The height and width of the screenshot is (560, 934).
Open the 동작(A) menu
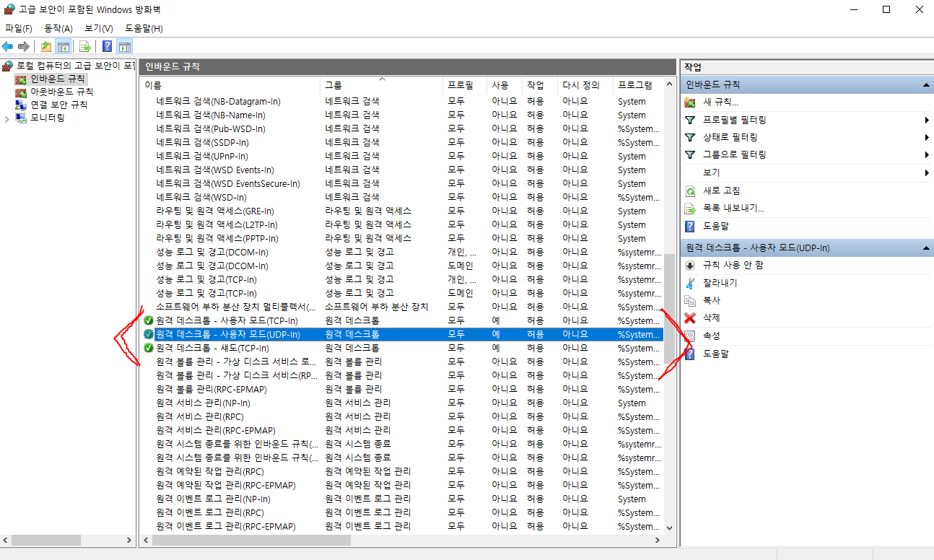pyautogui.click(x=58, y=28)
